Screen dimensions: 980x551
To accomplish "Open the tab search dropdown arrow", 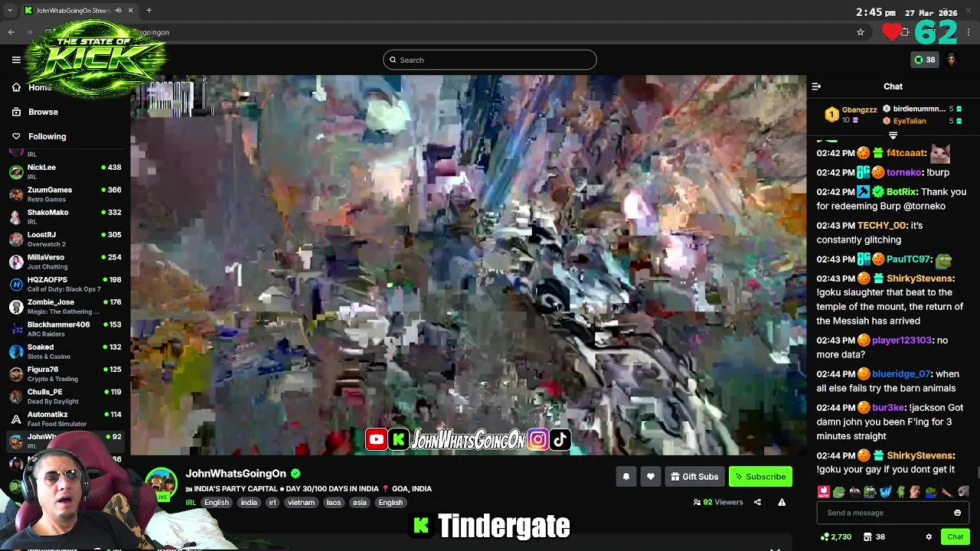I will [x=10, y=11].
